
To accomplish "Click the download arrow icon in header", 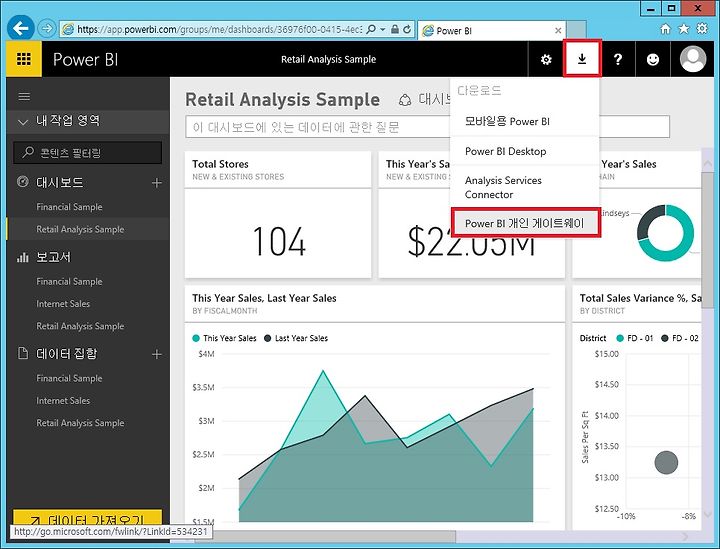I will pos(582,59).
